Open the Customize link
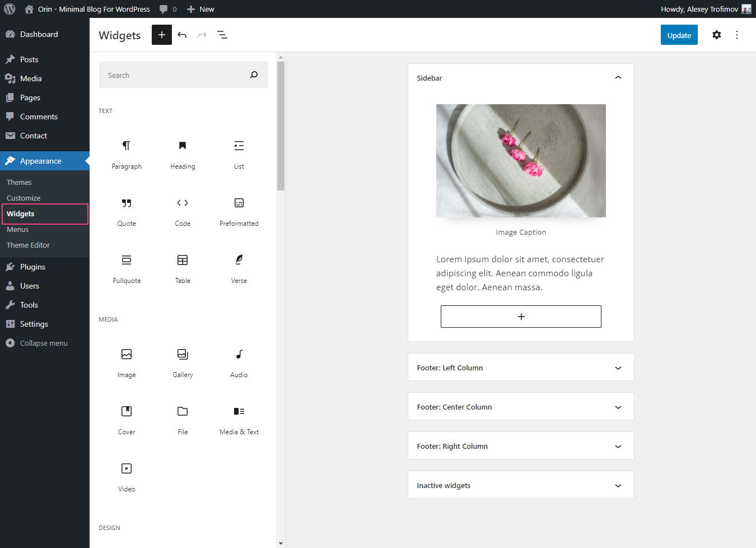 (x=24, y=198)
